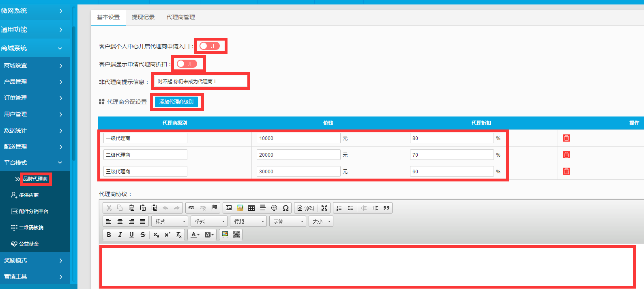Toggle 源码 source view in editor
644x289 pixels.
pyautogui.click(x=306, y=208)
